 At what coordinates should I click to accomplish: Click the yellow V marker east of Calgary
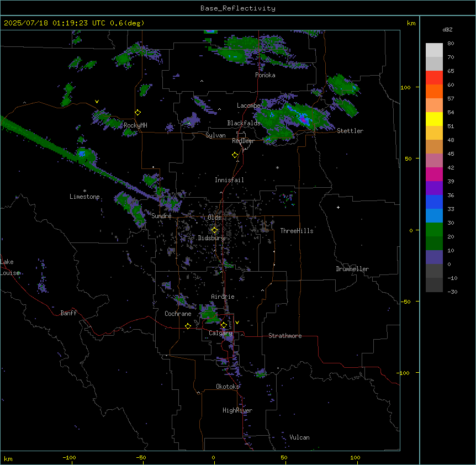coord(237,323)
